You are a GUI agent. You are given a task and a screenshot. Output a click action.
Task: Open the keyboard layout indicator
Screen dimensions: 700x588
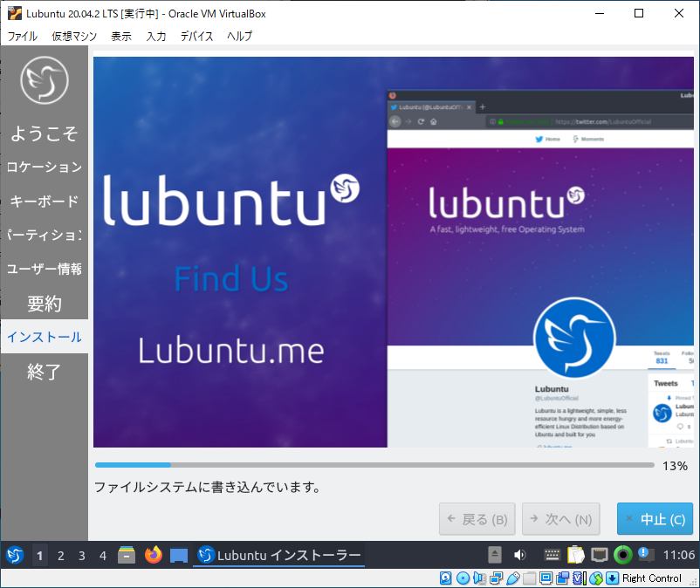552,555
